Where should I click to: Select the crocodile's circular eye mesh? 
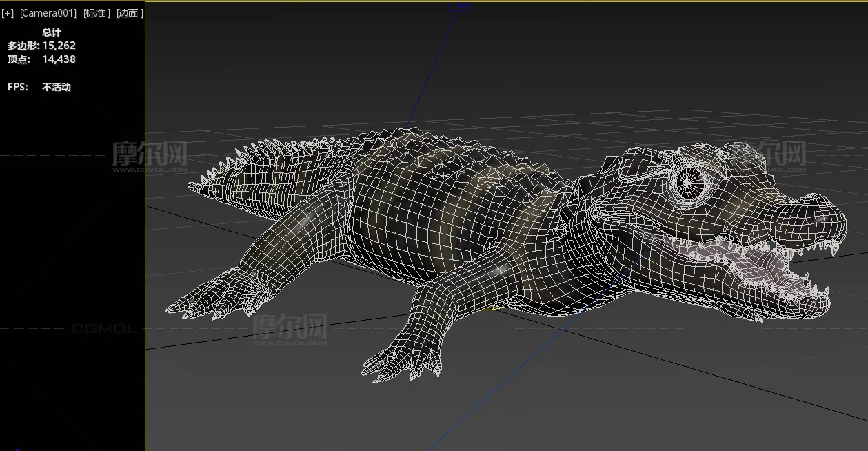point(689,181)
